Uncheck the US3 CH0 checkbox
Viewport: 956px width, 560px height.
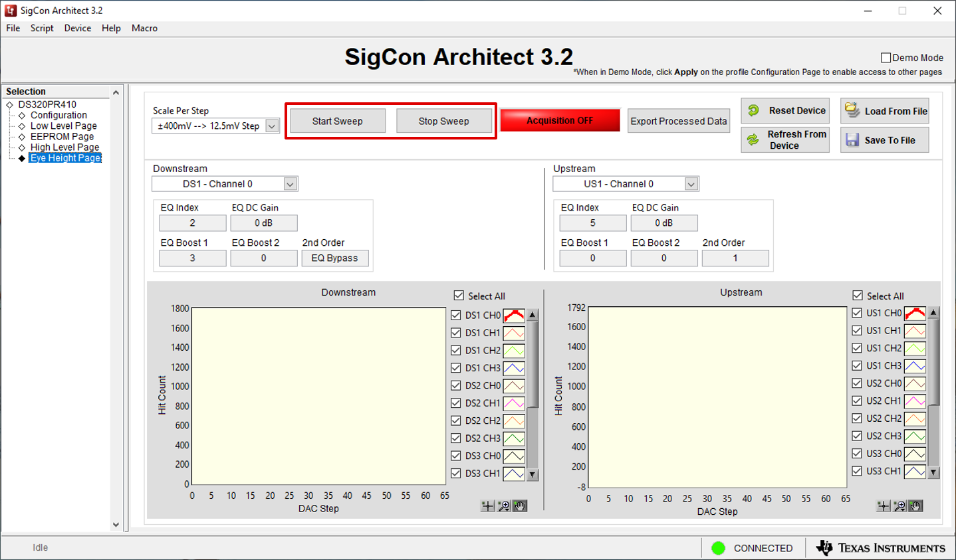coord(857,453)
